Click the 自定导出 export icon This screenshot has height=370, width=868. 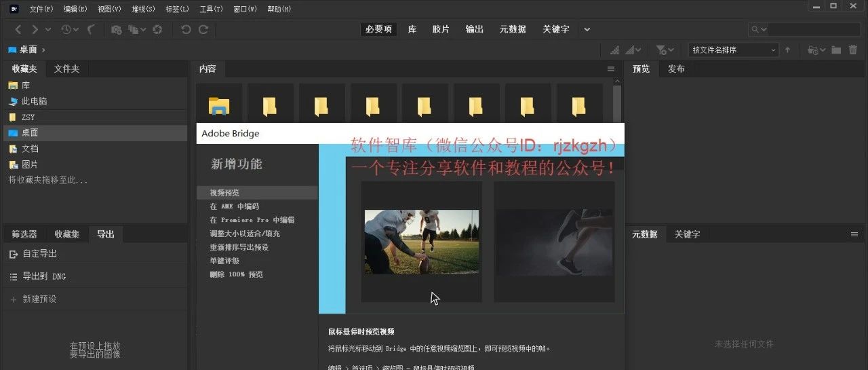click(14, 254)
